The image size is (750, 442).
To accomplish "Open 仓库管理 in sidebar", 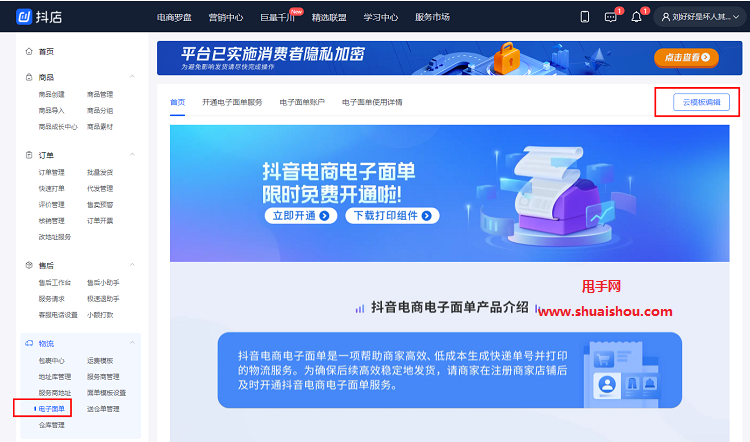I will click(52, 425).
